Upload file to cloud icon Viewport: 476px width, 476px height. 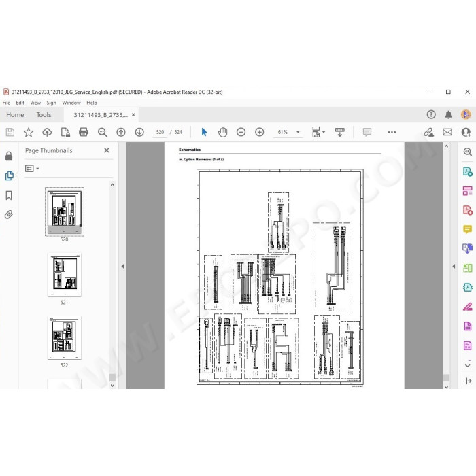point(47,132)
